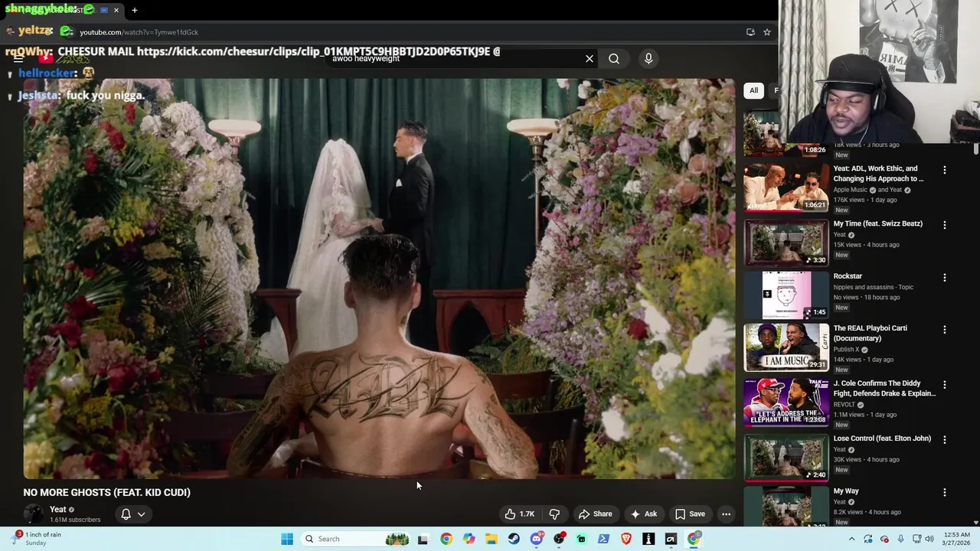
Task: Open the YouTube hamburger guide menu
Action: (x=18, y=58)
